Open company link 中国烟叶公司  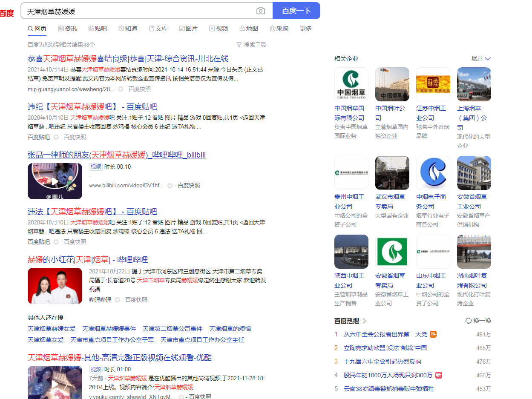pyautogui.click(x=390, y=113)
